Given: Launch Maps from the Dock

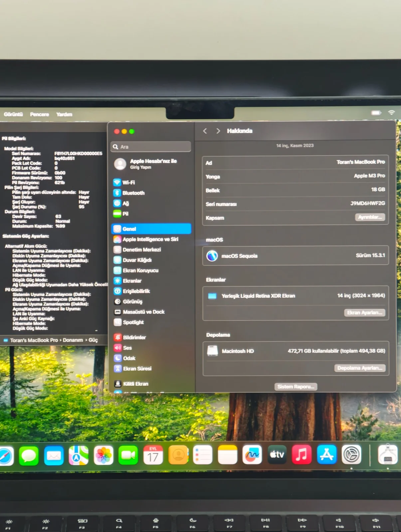Looking at the screenshot, I should click(x=79, y=455).
